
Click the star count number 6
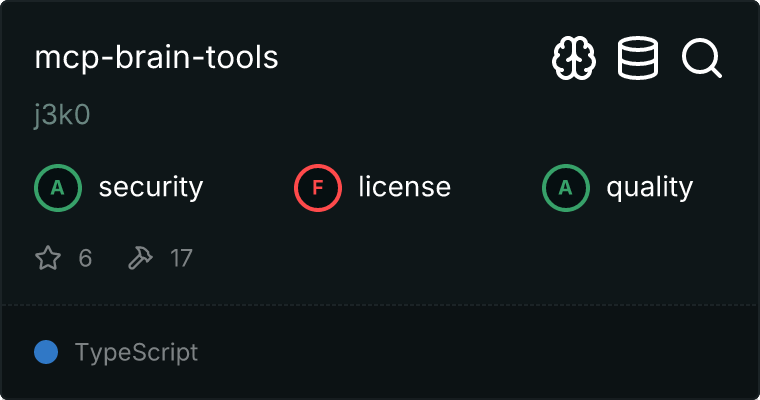[x=85, y=259]
